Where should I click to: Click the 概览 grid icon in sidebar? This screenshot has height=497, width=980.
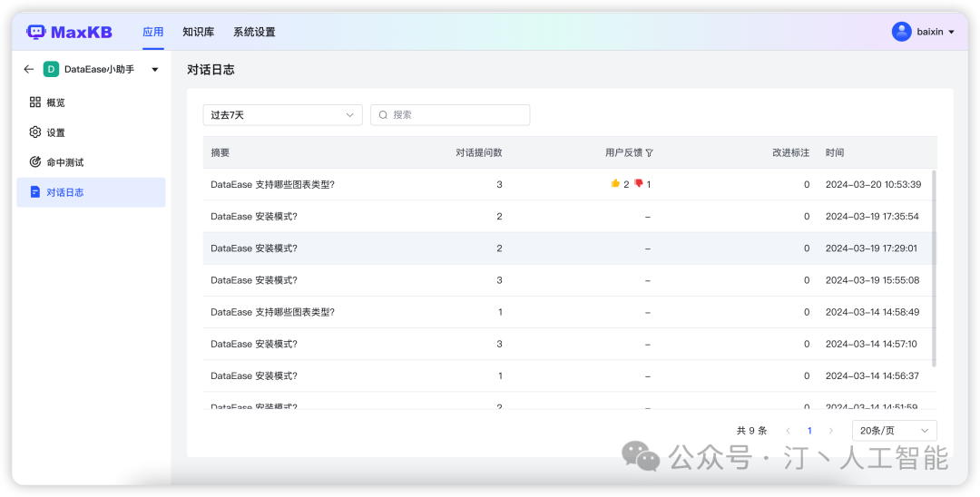tap(35, 102)
